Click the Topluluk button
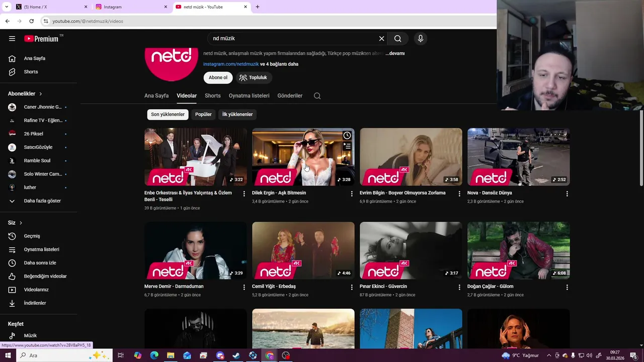The height and width of the screenshot is (362, 644). 254,77
